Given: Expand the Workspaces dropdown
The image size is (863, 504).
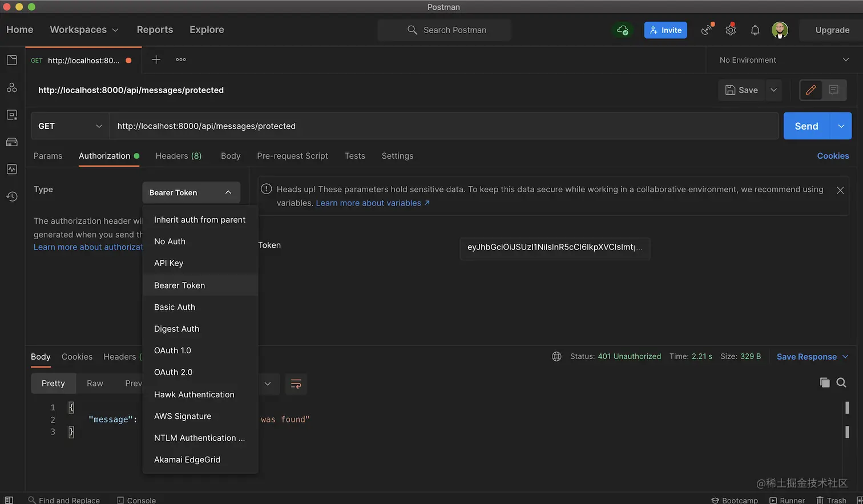Looking at the screenshot, I should 84,30.
